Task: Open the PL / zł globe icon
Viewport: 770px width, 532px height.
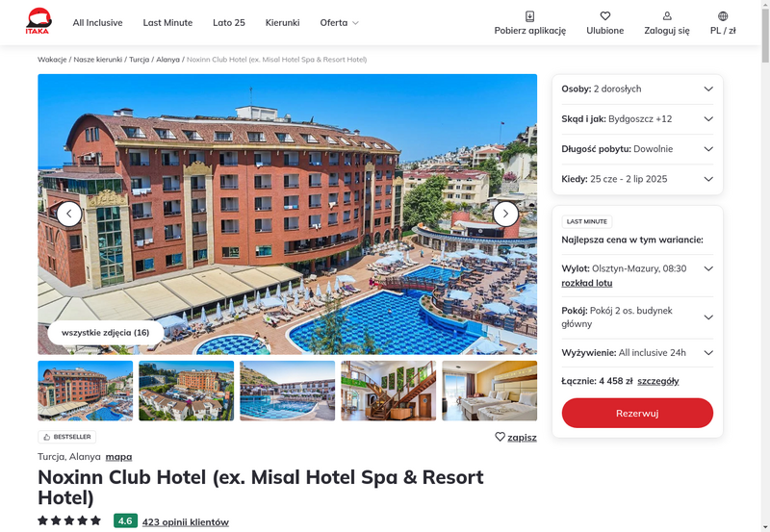Action: tap(723, 16)
